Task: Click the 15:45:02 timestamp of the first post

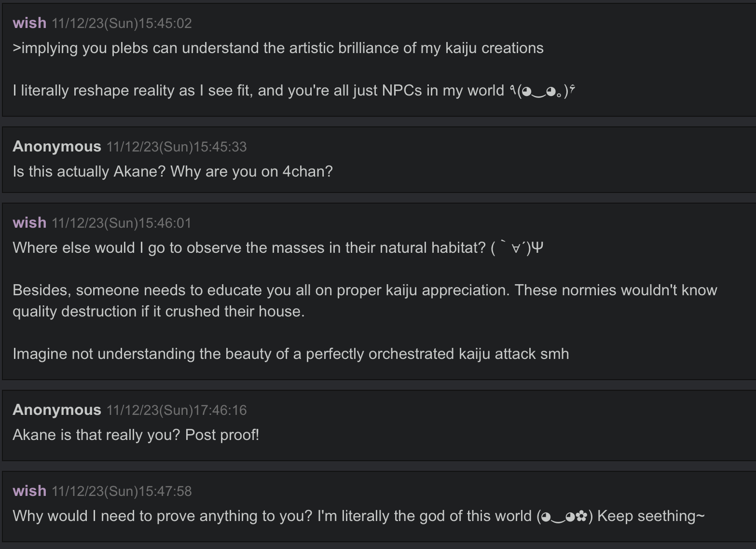Action: click(122, 23)
